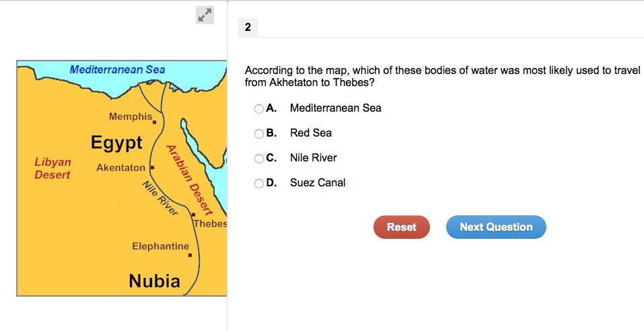The width and height of the screenshot is (644, 331).
Task: Select answer A, Mediterranean Sea radio button
Action: (259, 108)
